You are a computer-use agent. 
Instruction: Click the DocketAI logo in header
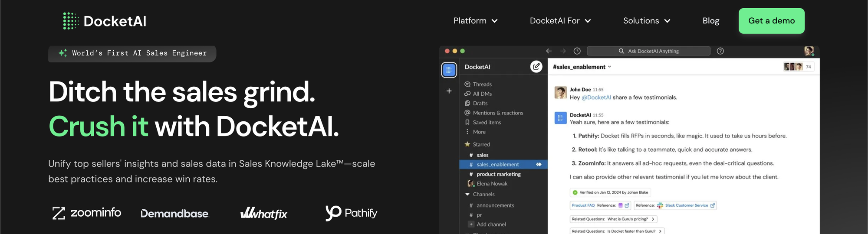point(105,21)
